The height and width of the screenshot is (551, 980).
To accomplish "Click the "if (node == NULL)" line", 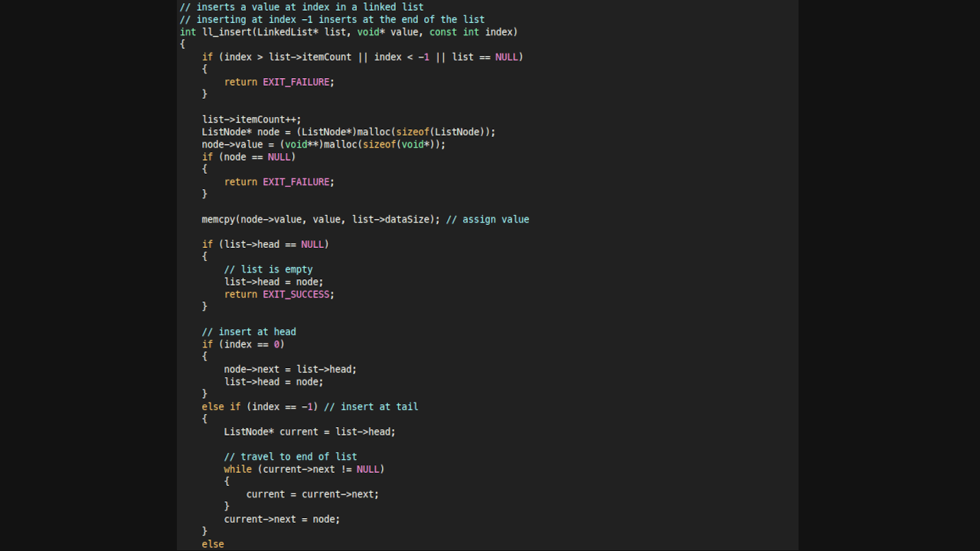I will tap(249, 157).
